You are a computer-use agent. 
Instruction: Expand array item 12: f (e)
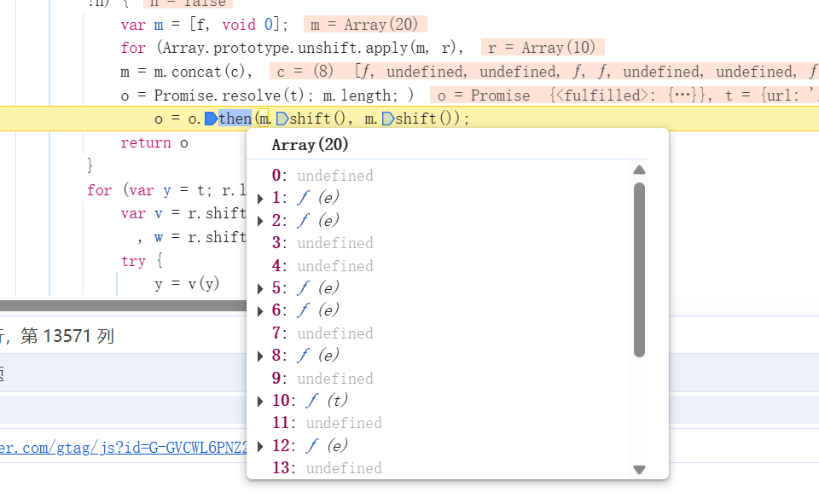[x=261, y=446]
